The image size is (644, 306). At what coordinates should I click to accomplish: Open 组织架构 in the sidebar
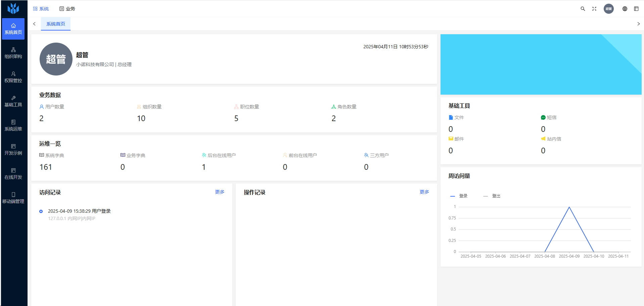13,53
